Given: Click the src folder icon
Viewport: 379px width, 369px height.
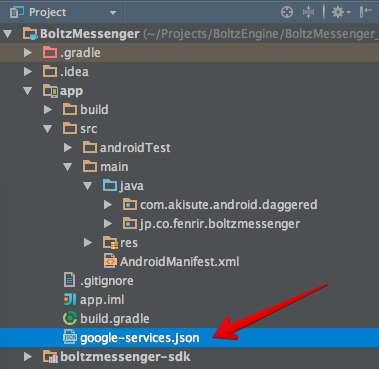Looking at the screenshot, I should coord(70,128).
